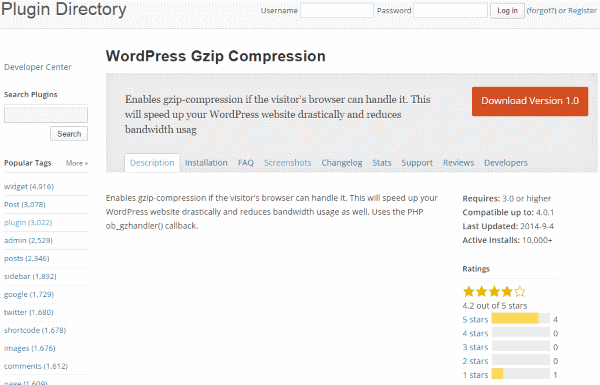The width and height of the screenshot is (600, 385).
Task: Download Version 1.0 of the plugin
Action: 530,101
